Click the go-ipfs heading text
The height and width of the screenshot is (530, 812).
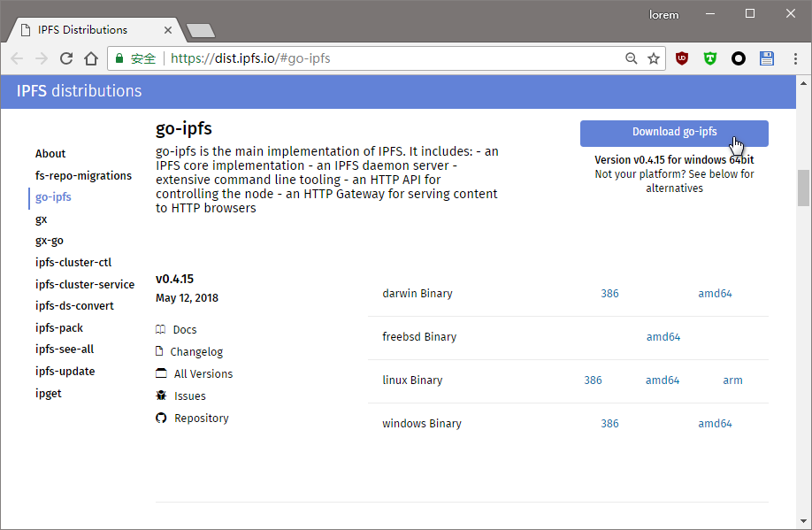(184, 128)
